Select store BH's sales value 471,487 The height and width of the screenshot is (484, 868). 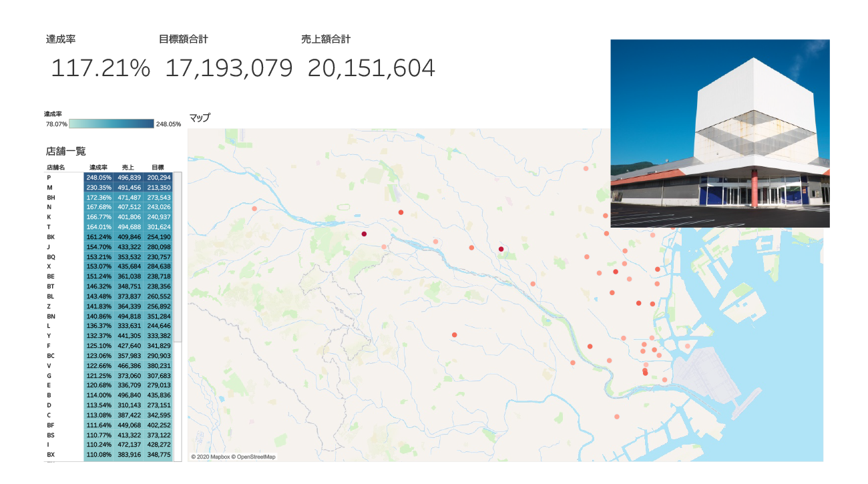128,198
